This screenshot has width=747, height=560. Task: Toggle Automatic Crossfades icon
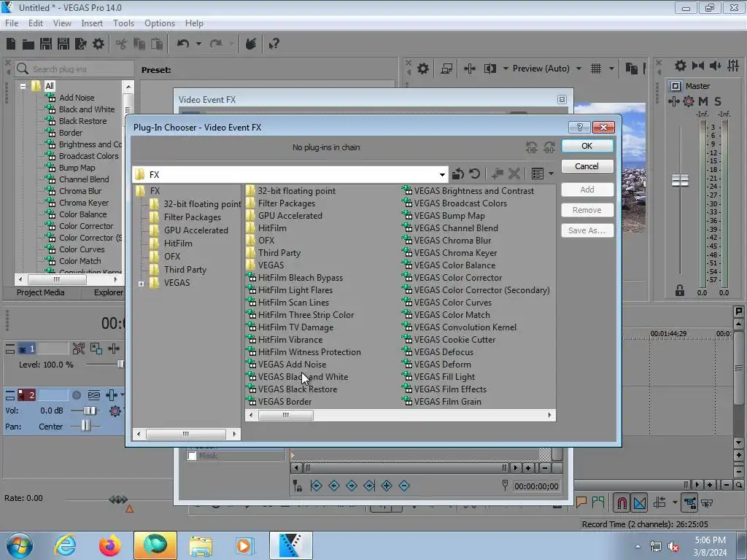640,503
